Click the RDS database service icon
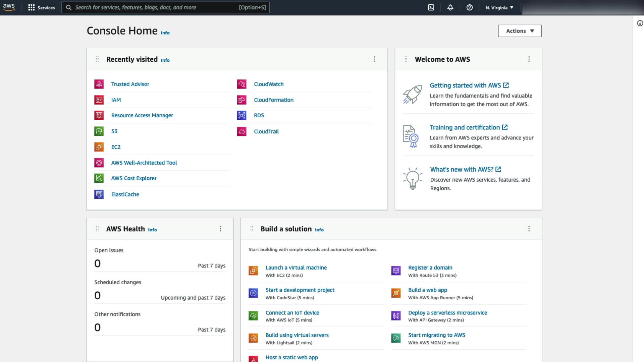The height and width of the screenshot is (362, 644). pyautogui.click(x=241, y=115)
